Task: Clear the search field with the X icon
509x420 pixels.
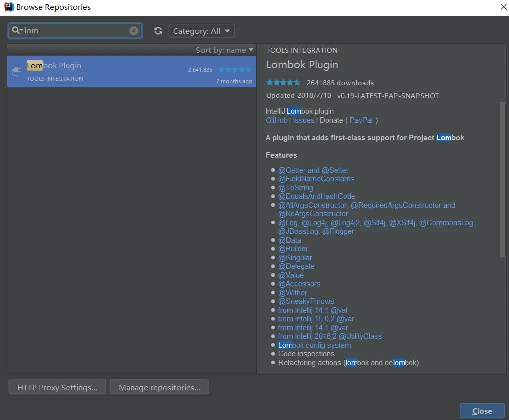Action: coord(134,31)
